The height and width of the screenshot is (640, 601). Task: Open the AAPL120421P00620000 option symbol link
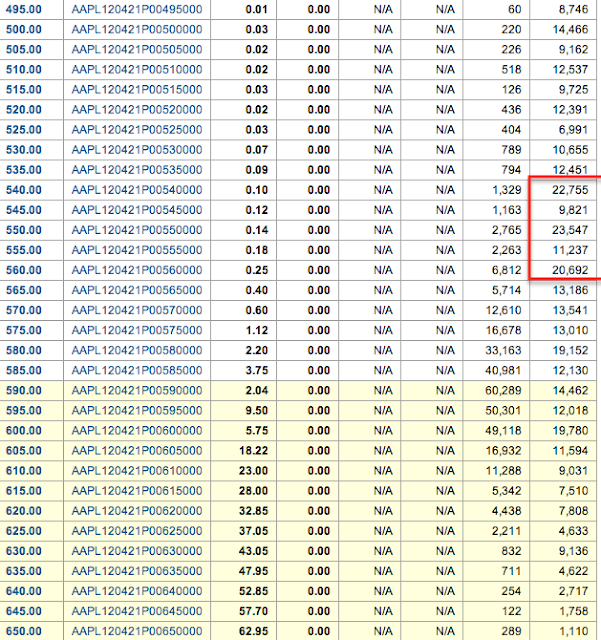point(137,511)
